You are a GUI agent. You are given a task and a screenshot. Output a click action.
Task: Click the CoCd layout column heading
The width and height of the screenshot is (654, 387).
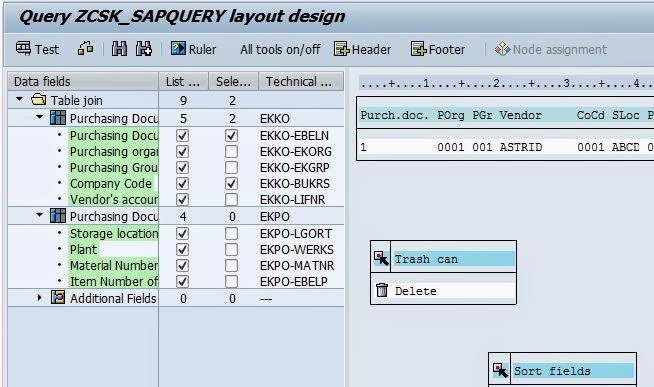[x=590, y=115]
